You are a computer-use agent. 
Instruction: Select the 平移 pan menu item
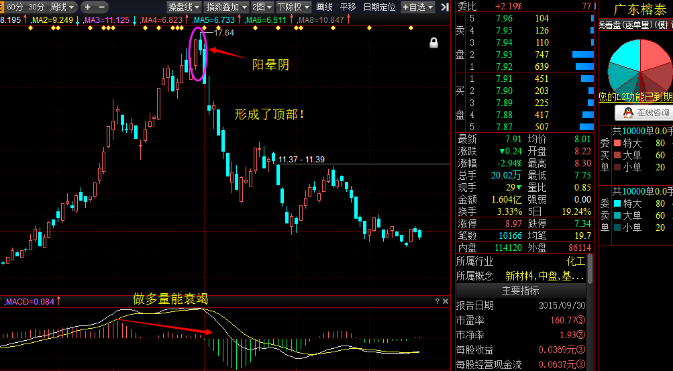click(x=348, y=6)
